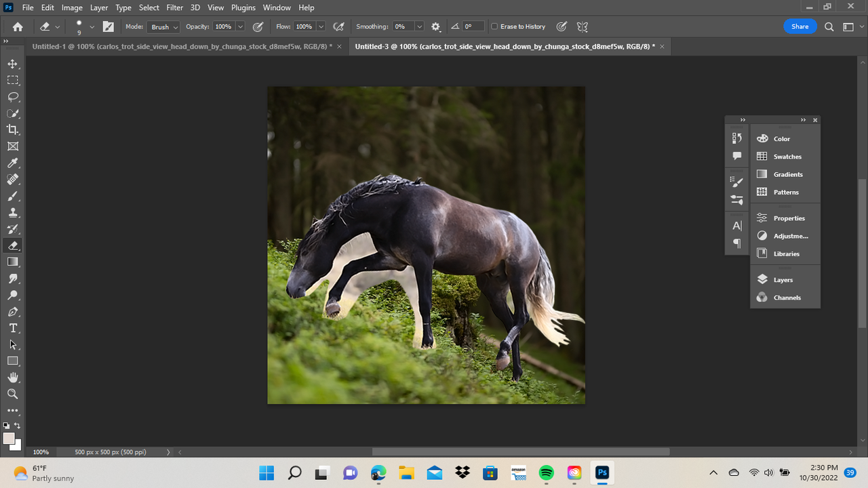Select the Move tool
868x488 pixels.
pos(13,64)
